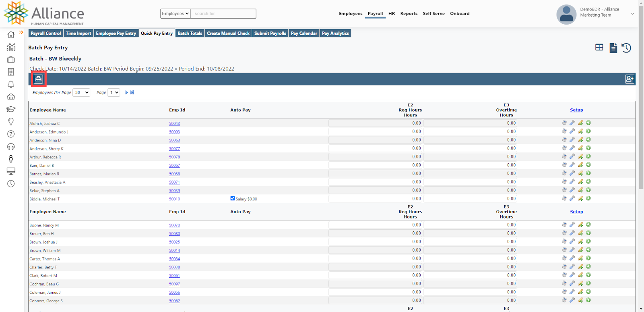Open the Submit Payrolls tab
644x312 pixels.
click(270, 33)
